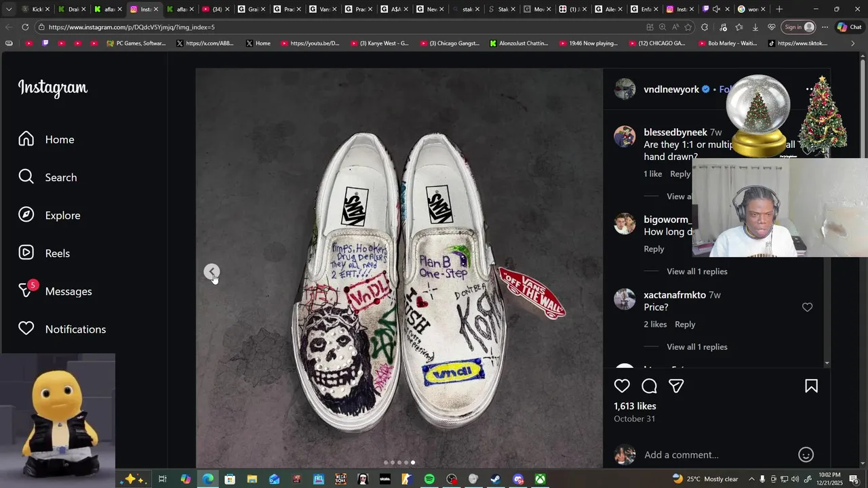Click the October 31 post date

tap(634, 419)
